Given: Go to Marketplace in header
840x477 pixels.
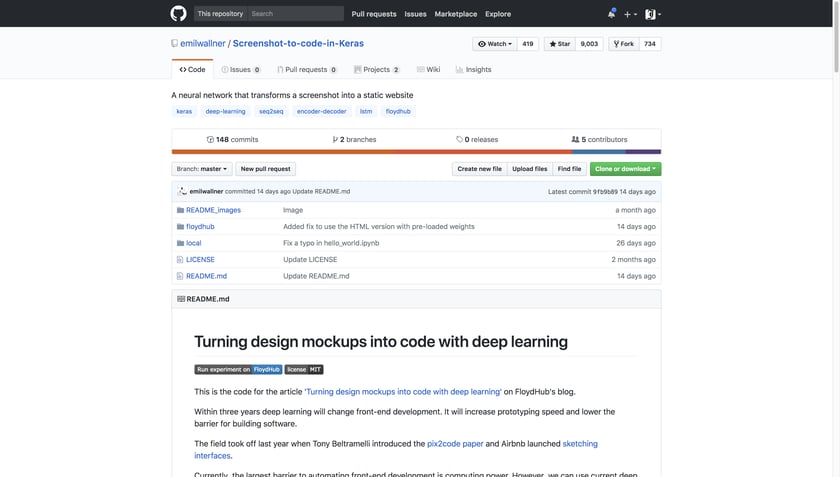Looking at the screenshot, I should tap(455, 14).
